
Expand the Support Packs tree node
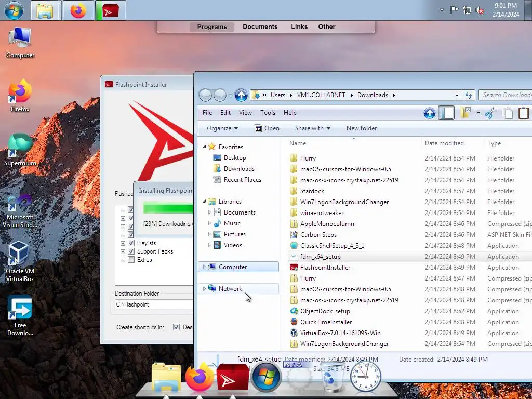pos(123,252)
